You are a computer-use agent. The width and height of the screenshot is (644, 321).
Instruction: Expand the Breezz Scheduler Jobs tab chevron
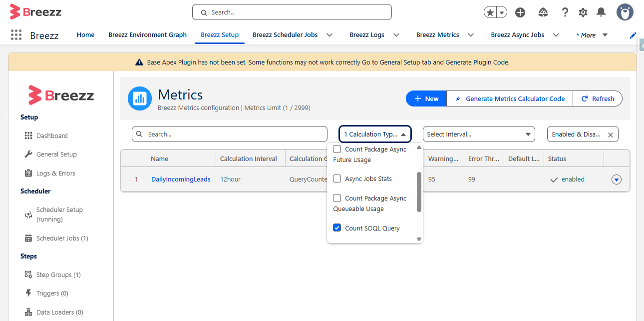pos(329,35)
